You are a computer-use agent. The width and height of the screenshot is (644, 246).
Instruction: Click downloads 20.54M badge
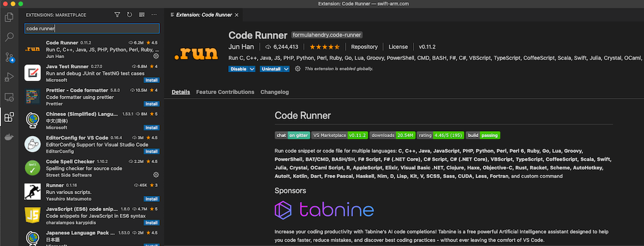click(392, 135)
